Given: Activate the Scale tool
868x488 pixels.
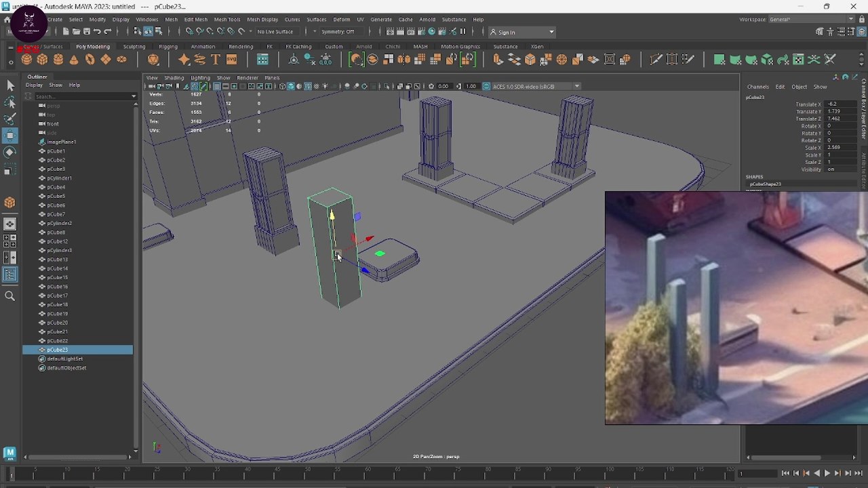Looking at the screenshot, I should (9, 170).
